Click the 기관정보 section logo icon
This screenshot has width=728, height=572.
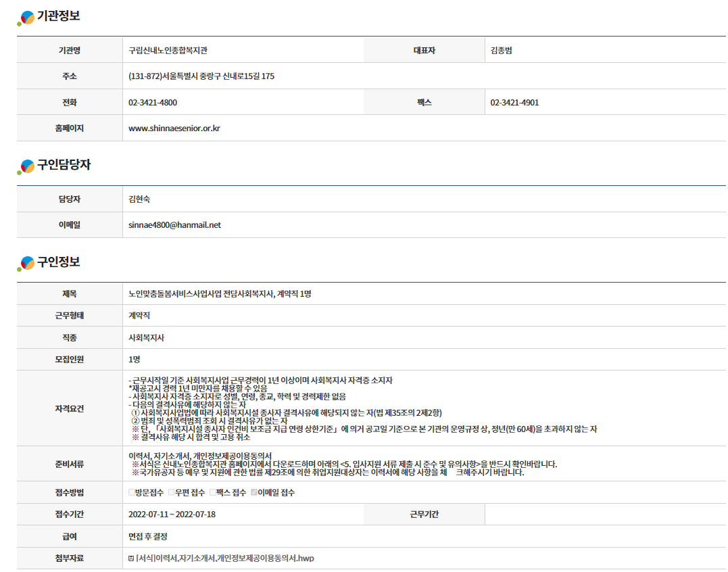coord(26,18)
